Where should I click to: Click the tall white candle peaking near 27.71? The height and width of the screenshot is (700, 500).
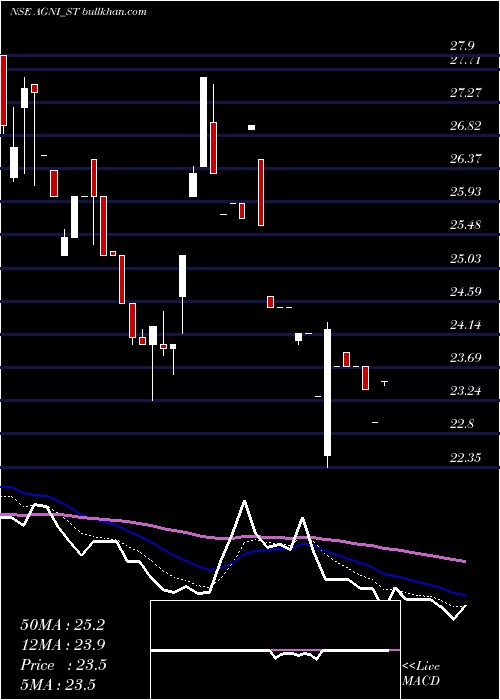click(204, 122)
